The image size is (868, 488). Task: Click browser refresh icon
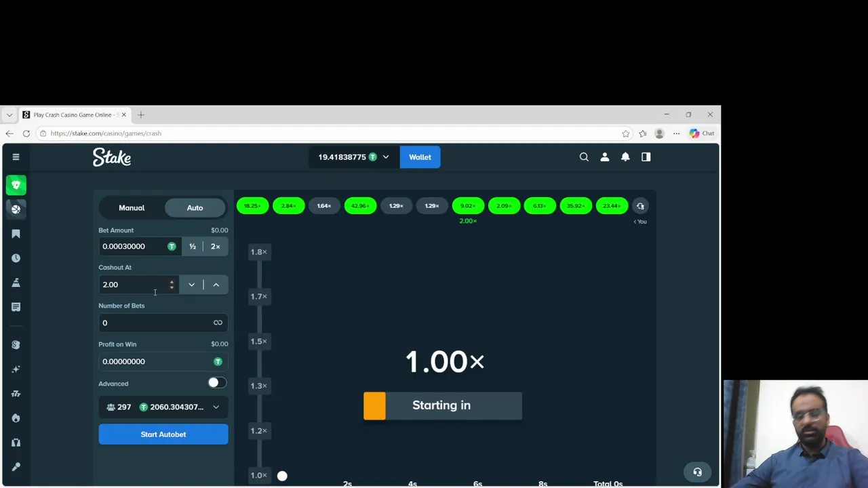pos(26,134)
